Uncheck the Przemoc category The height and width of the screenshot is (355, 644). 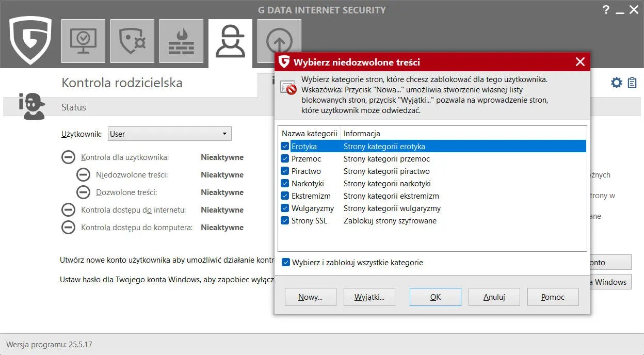(x=285, y=158)
